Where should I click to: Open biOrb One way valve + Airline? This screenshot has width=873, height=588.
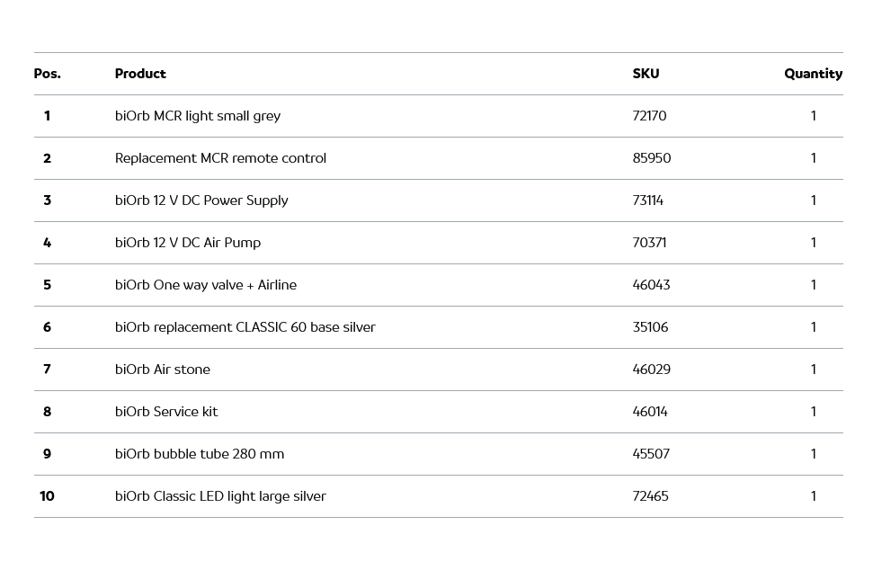click(x=206, y=285)
